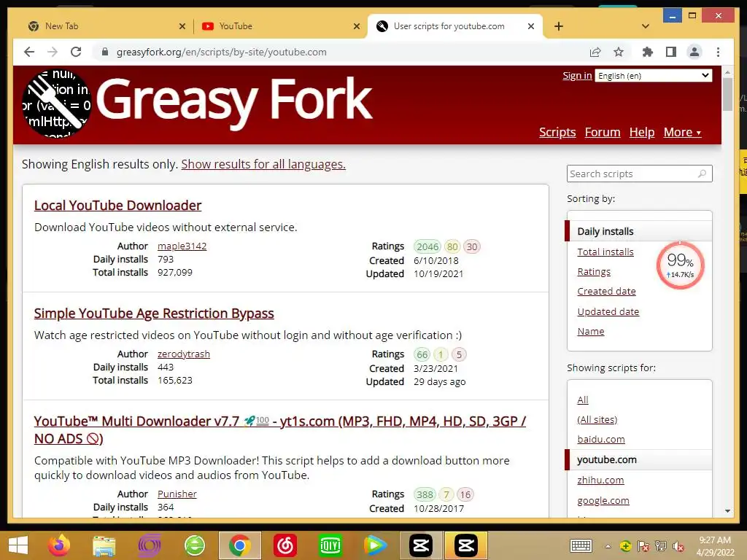The image size is (747, 560).
Task: Open the English (en) language dropdown
Action: click(x=653, y=76)
